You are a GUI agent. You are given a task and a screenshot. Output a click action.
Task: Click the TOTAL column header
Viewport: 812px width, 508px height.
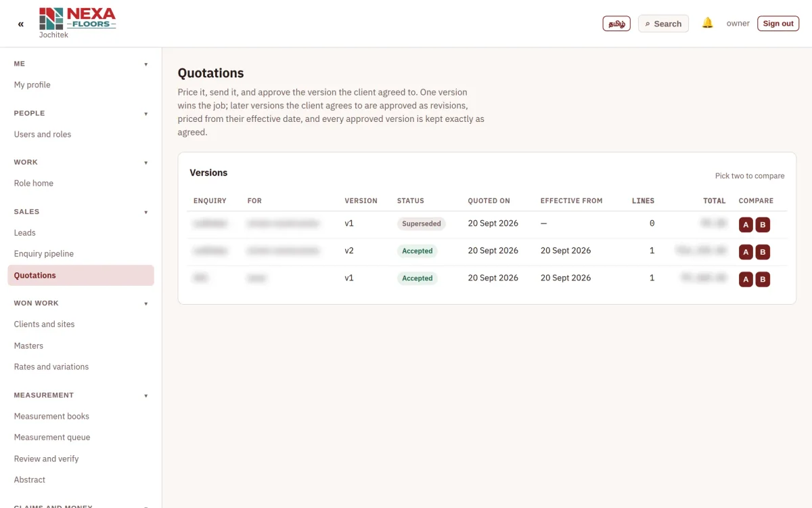pos(714,200)
